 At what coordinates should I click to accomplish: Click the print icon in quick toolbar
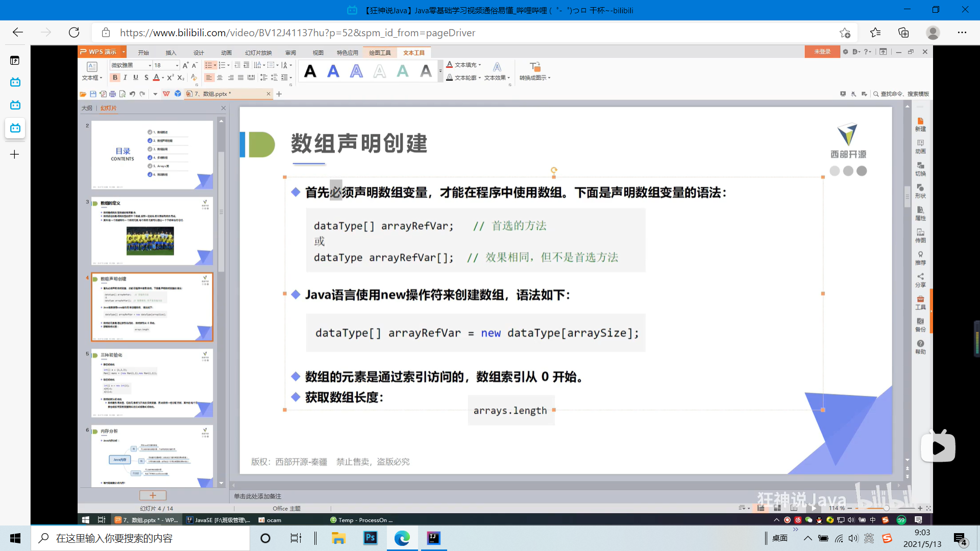click(112, 94)
